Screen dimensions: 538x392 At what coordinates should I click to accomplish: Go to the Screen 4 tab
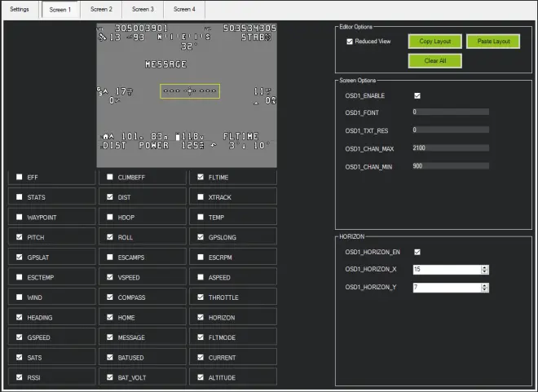(x=184, y=9)
